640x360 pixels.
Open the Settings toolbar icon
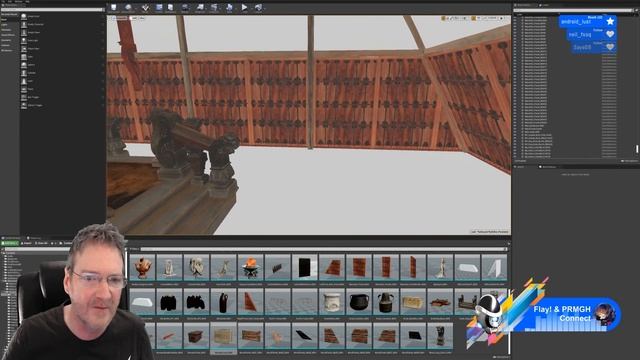[x=185, y=8]
